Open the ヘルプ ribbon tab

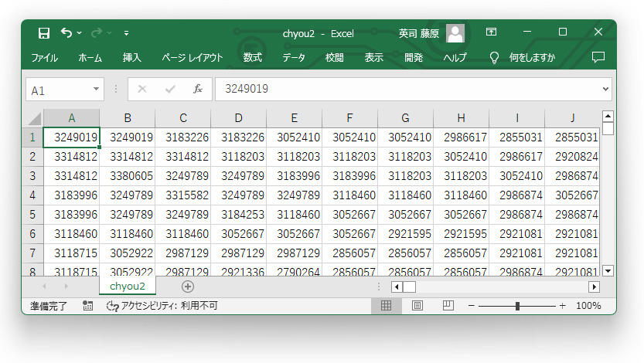coord(455,57)
